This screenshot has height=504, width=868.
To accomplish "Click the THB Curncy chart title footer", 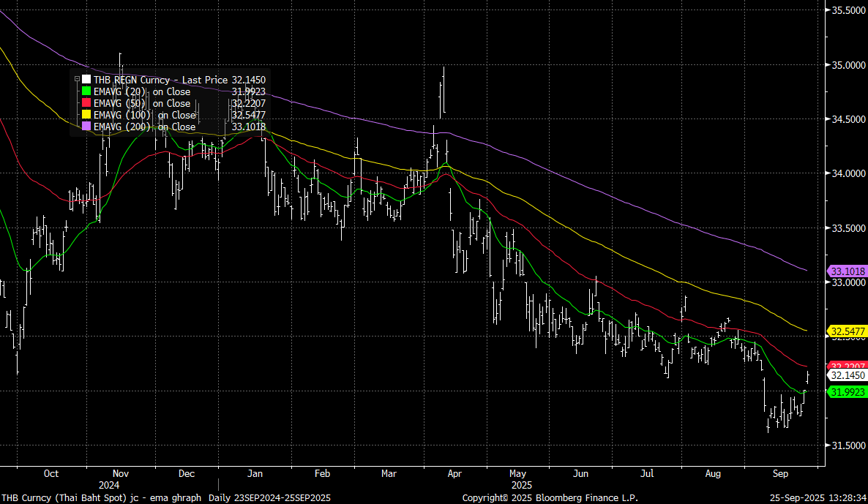I will (x=102, y=497).
